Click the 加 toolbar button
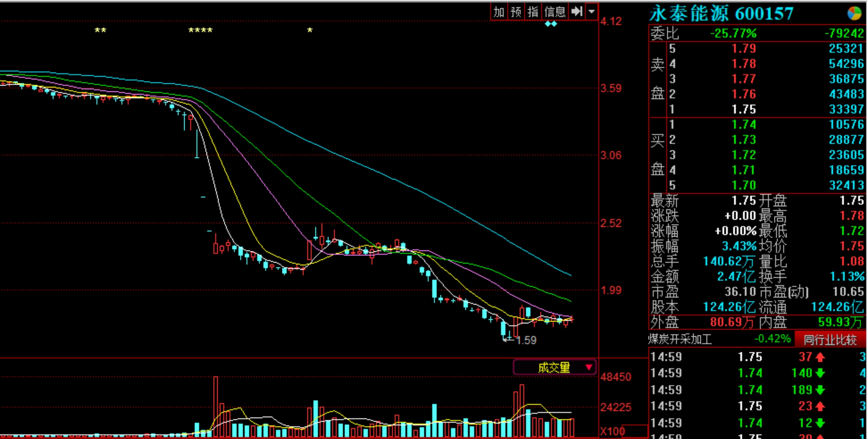This screenshot has width=868, height=439. coord(499,12)
